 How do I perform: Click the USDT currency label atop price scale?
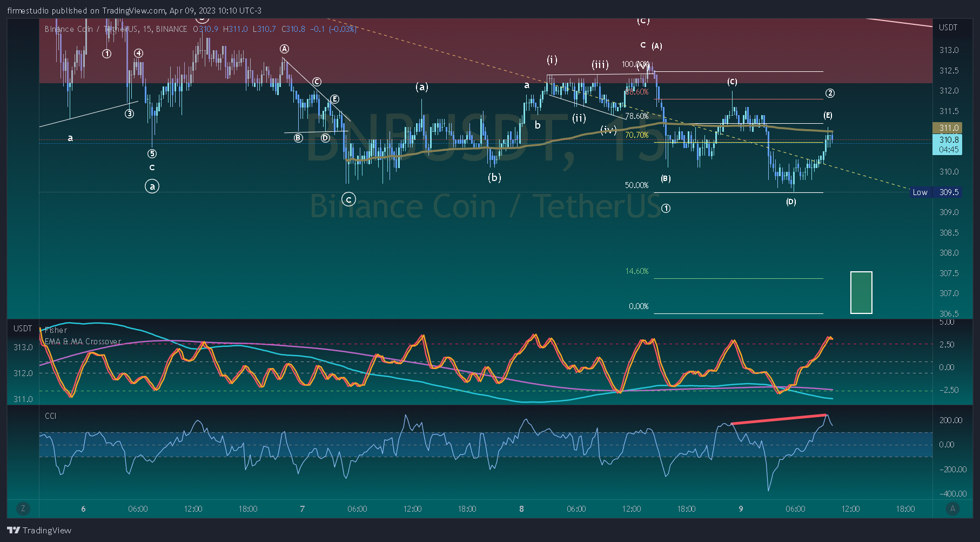click(948, 28)
